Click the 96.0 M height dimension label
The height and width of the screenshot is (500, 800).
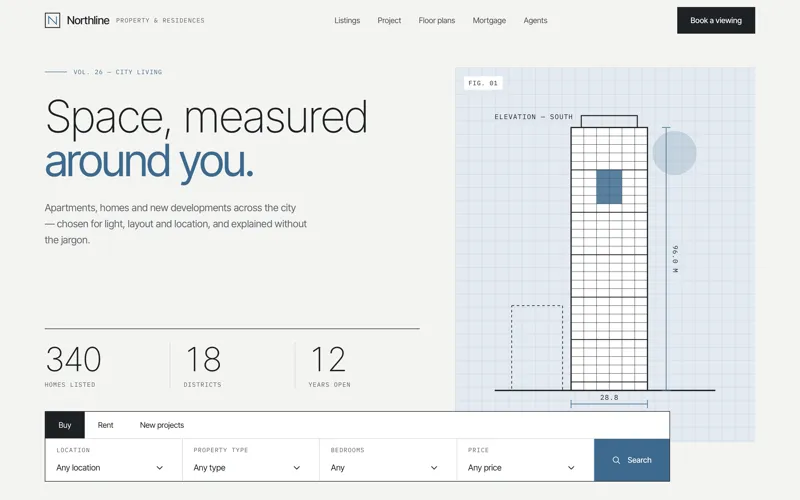click(x=676, y=259)
